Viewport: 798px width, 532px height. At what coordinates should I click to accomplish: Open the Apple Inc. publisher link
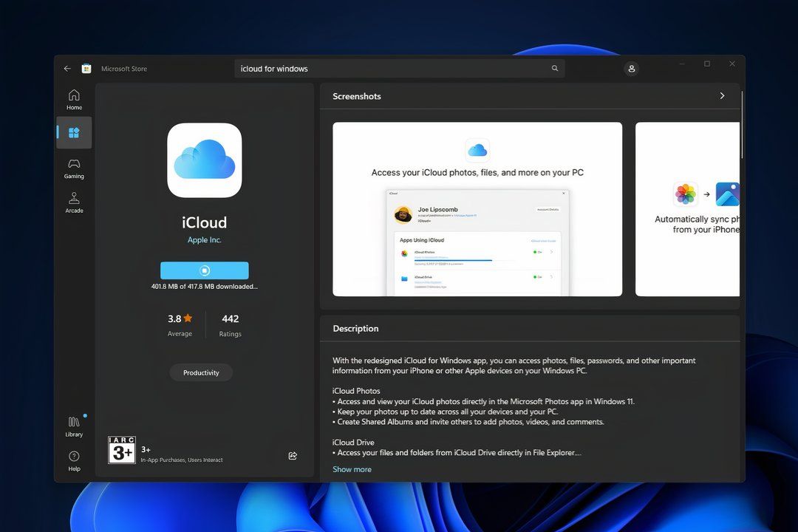click(x=204, y=239)
